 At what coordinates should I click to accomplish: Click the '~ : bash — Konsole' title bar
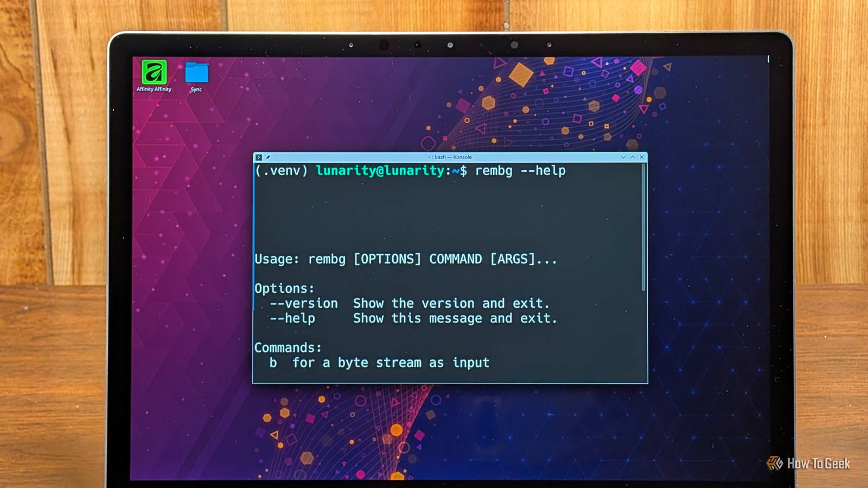450,157
